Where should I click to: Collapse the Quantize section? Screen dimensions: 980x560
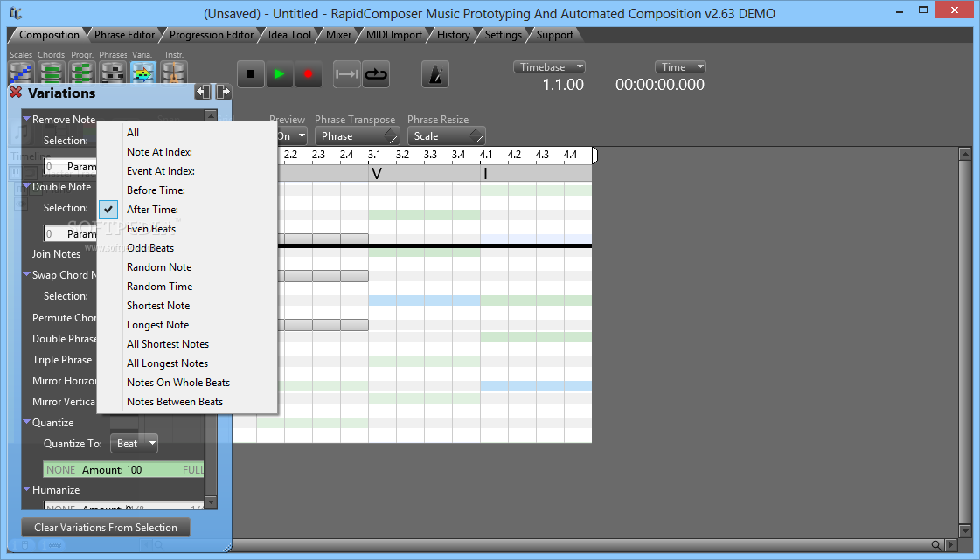tap(27, 422)
